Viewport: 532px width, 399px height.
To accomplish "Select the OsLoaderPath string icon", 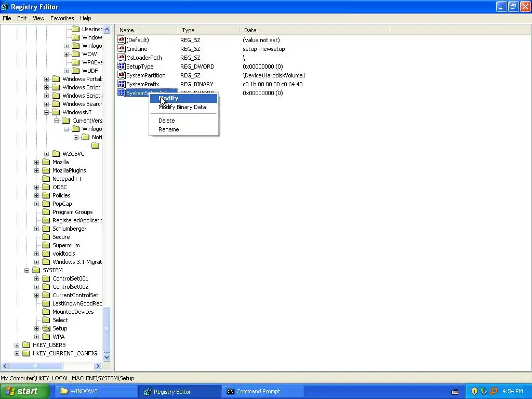I will (122, 57).
